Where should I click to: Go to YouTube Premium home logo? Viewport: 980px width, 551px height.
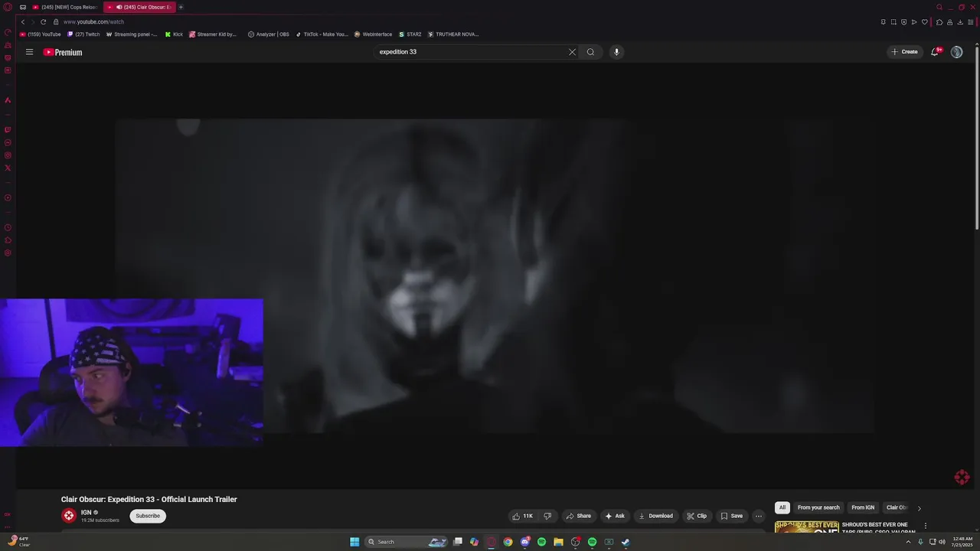click(63, 52)
